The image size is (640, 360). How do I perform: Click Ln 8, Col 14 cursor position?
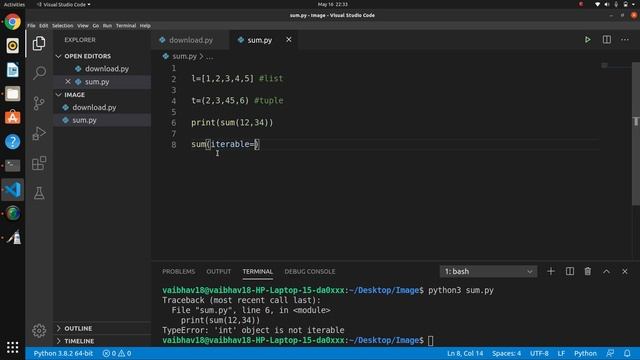coord(465,353)
